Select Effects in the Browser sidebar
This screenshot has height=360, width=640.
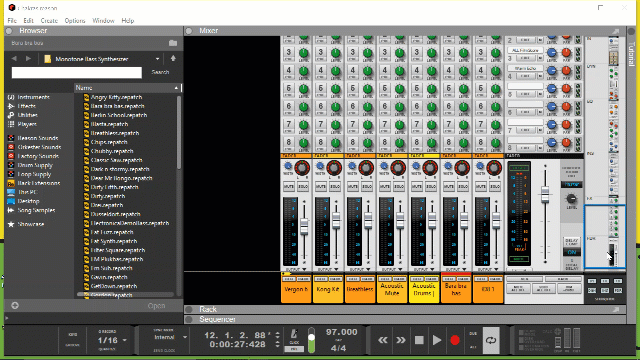tap(27, 106)
